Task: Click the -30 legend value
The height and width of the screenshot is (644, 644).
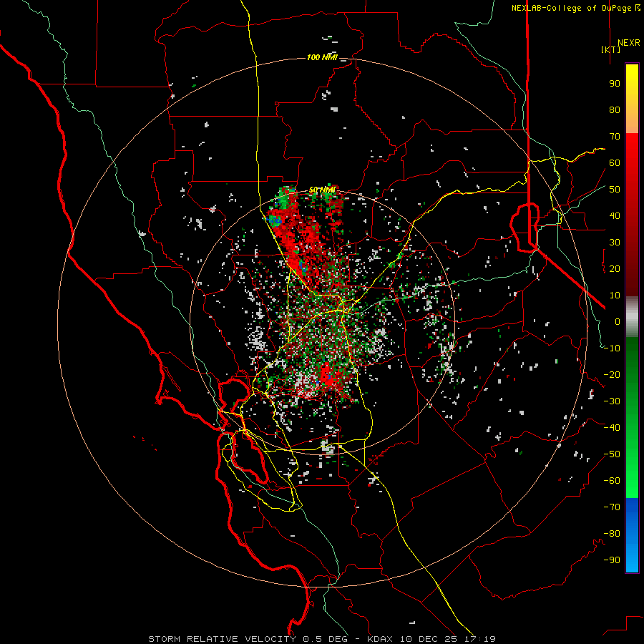Action: [612, 401]
